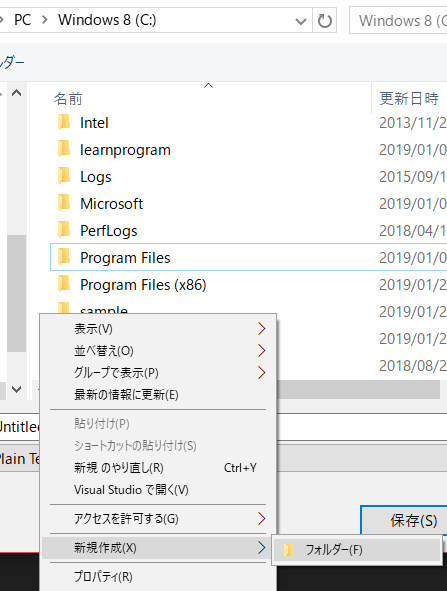This screenshot has height=591, width=447.
Task: Create new フォルダー(F) from submenu
Action: tap(357, 550)
